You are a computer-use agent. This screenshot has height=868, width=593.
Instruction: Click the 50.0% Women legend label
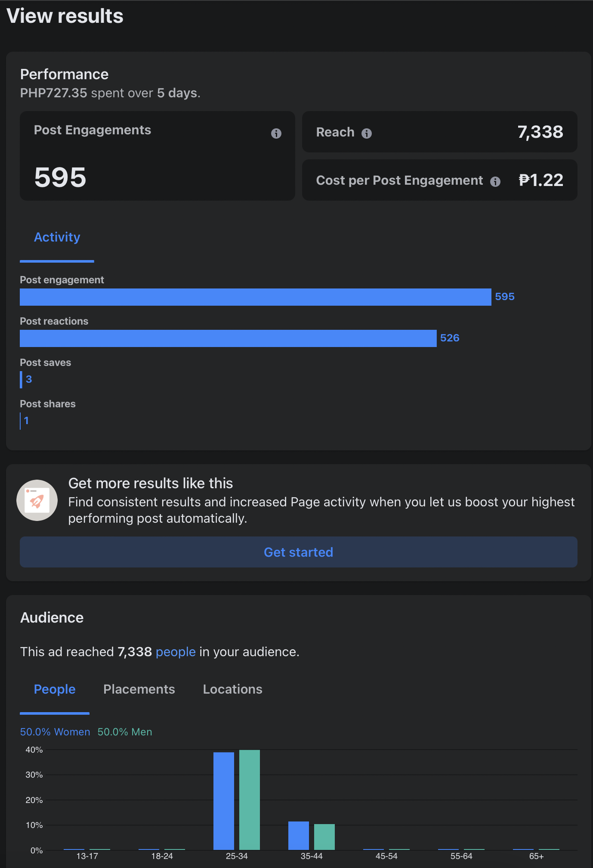(x=55, y=732)
